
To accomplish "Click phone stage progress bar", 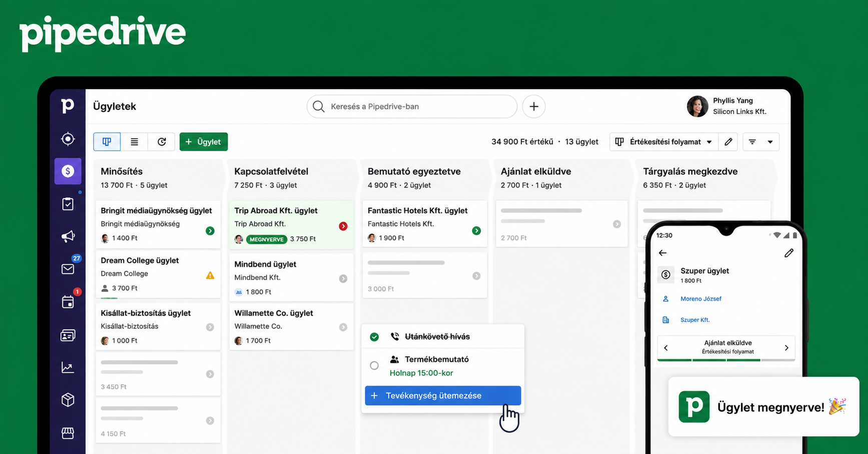I will point(726,360).
